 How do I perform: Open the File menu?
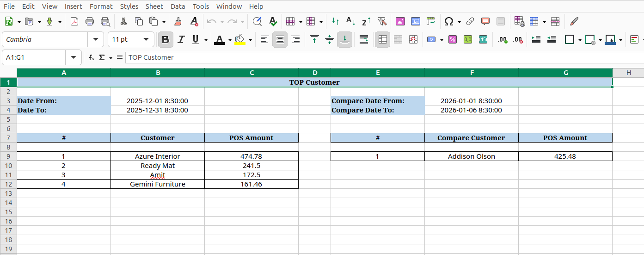point(9,6)
